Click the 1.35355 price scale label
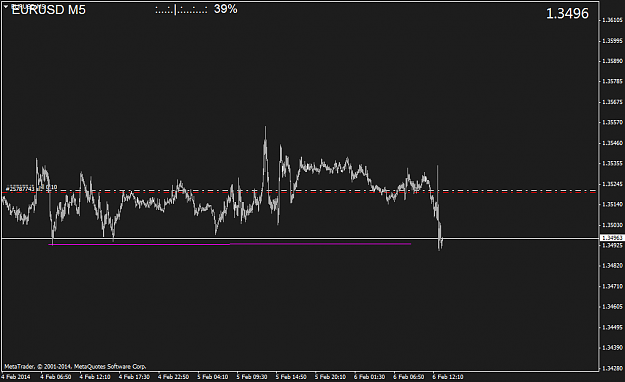 point(612,163)
